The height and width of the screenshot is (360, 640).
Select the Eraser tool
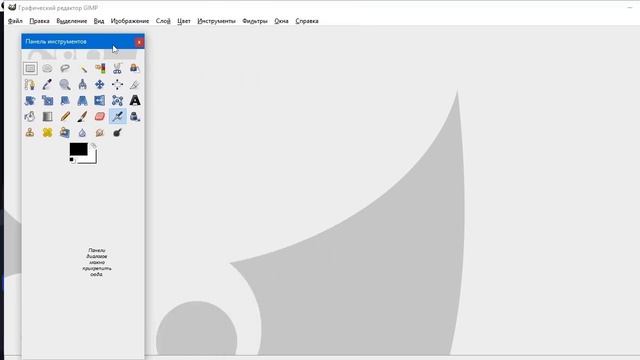pyautogui.click(x=100, y=116)
